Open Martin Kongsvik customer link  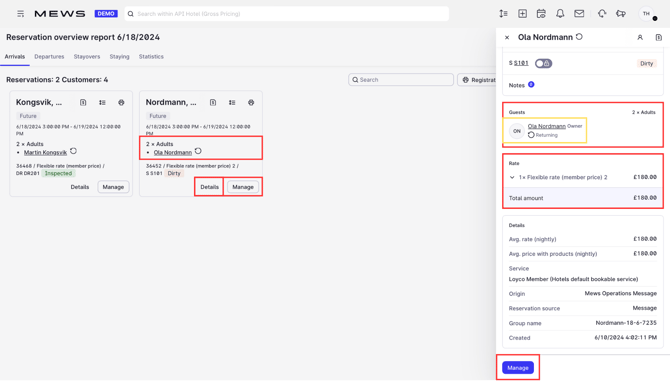[x=45, y=153]
